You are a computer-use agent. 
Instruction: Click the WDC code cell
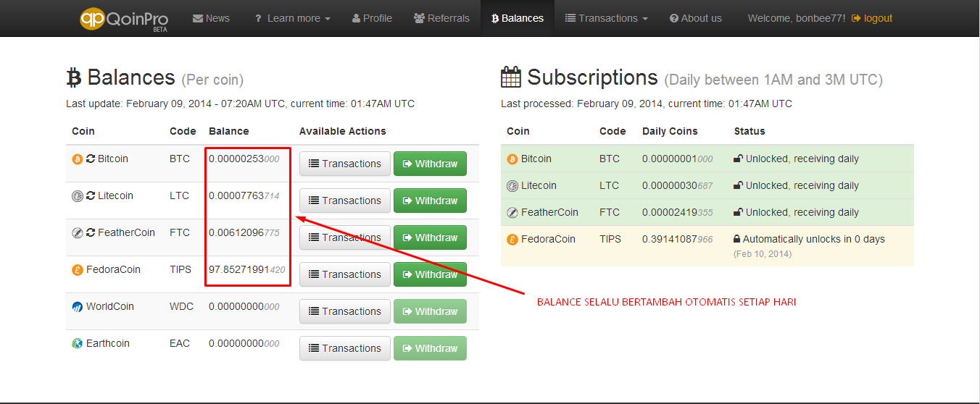(x=181, y=306)
